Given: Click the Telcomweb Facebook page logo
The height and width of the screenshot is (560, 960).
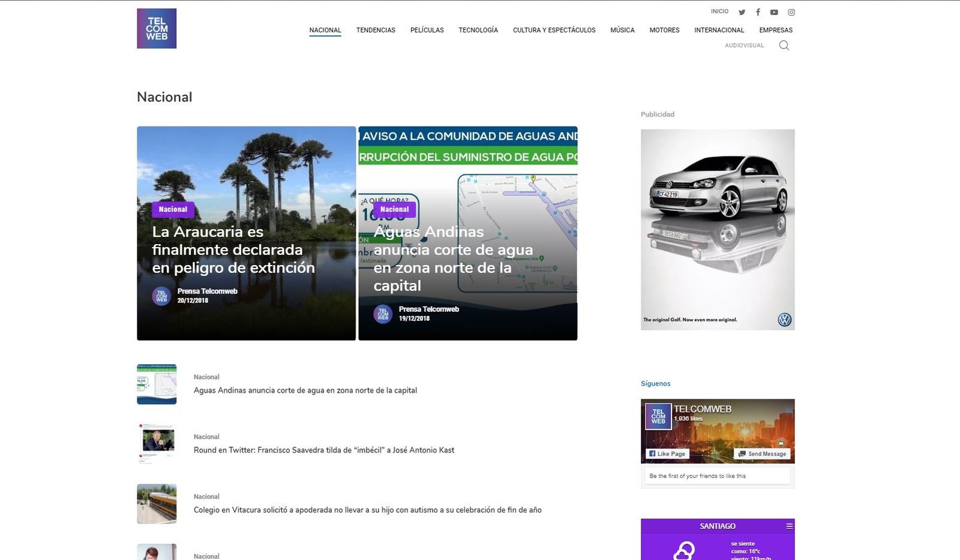Looking at the screenshot, I should point(658,416).
